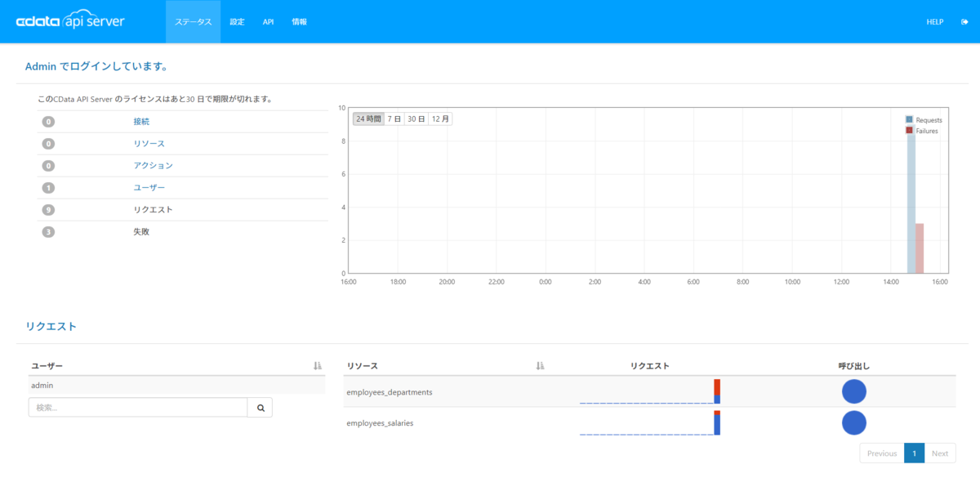Click the 呼び出し column header
The image size is (980, 487).
tap(853, 366)
